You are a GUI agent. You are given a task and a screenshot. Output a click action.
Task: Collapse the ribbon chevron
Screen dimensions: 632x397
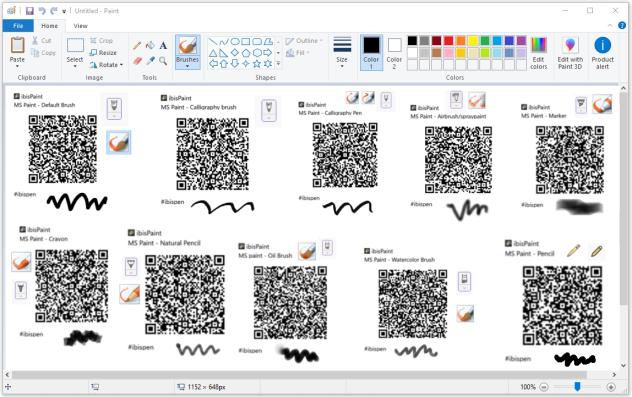pos(610,25)
